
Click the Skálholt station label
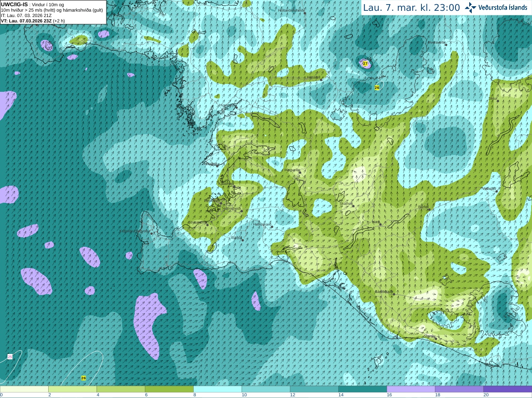[x=346, y=204]
